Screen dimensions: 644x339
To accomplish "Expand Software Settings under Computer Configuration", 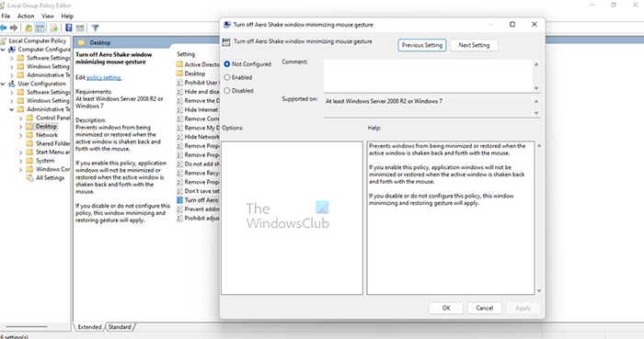I will [x=11, y=58].
